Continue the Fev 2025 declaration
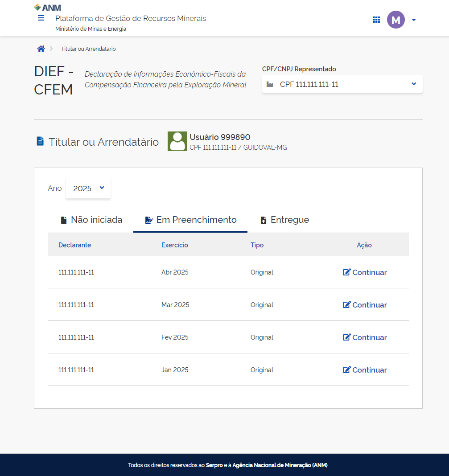The width and height of the screenshot is (449, 476). [365, 337]
